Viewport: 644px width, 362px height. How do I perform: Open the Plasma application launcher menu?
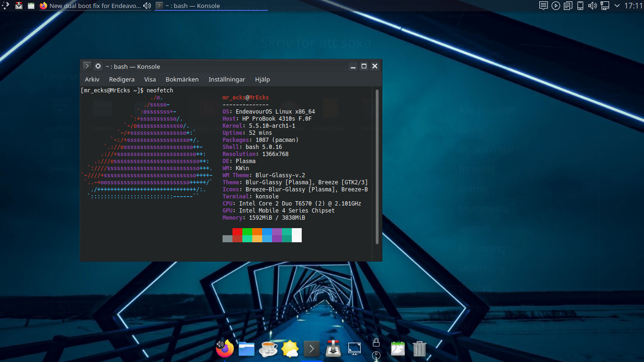pos(5,6)
